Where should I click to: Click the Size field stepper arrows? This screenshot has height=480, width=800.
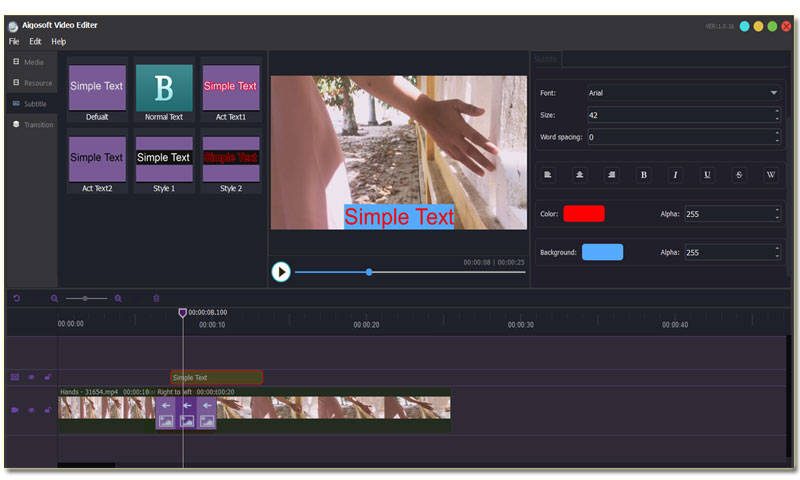tap(776, 115)
